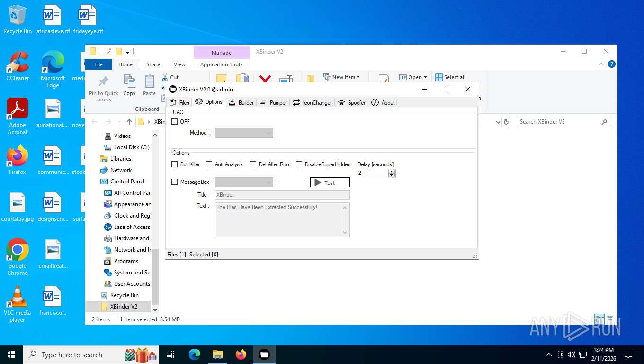Open Task View on the taskbar
This screenshot has width=644, height=364.
pos(170,355)
